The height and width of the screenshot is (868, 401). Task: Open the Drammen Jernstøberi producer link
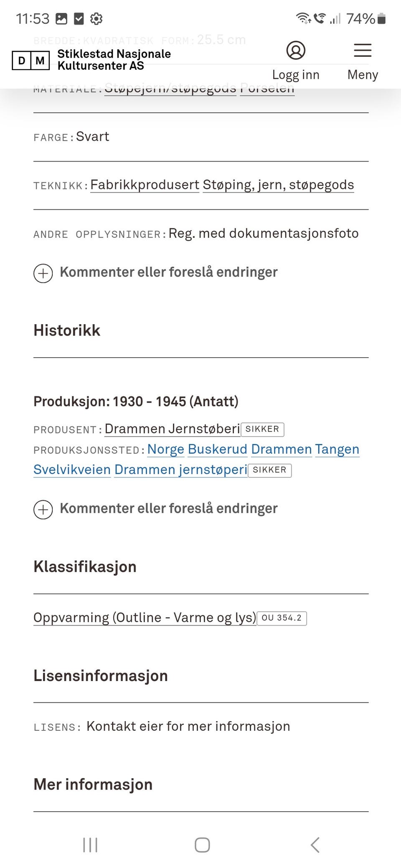172,429
